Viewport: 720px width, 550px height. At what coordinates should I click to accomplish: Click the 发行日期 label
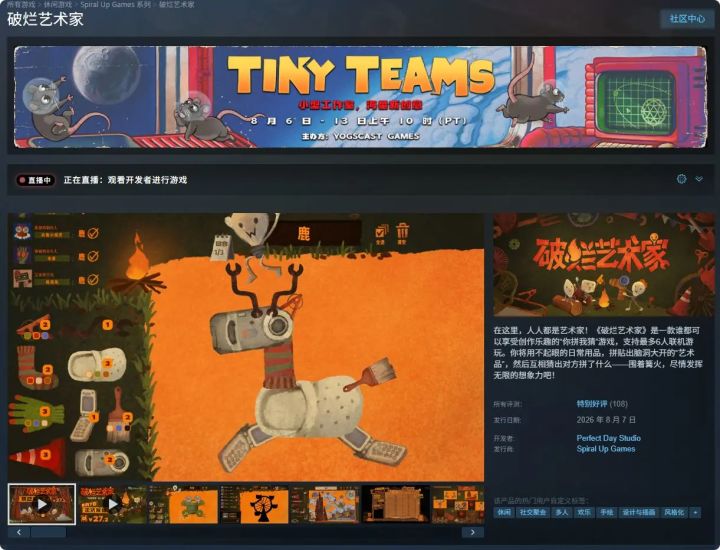tap(507, 420)
